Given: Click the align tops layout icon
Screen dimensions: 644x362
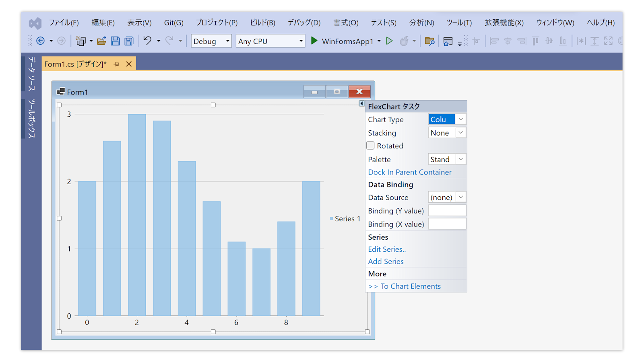Looking at the screenshot, I should coord(535,41).
